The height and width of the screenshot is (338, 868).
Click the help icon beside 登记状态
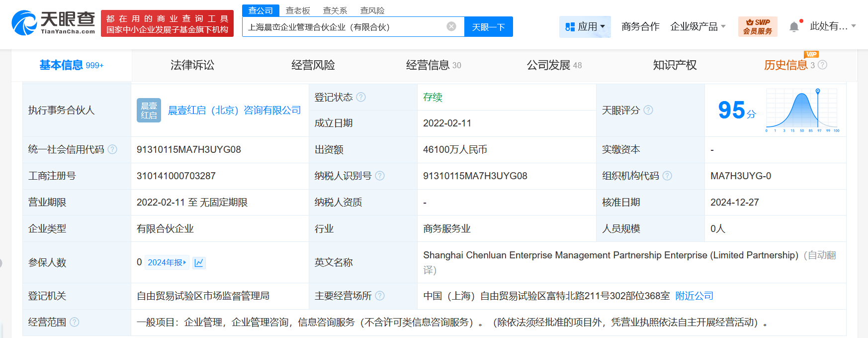[361, 97]
